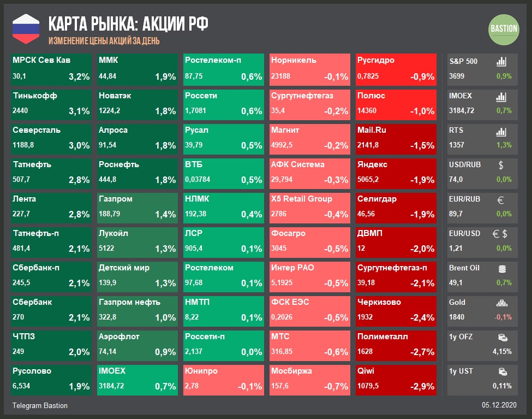Click the euro-dollar icon beside EUR/USD
The height and width of the screenshot is (419, 532).
coord(500,234)
